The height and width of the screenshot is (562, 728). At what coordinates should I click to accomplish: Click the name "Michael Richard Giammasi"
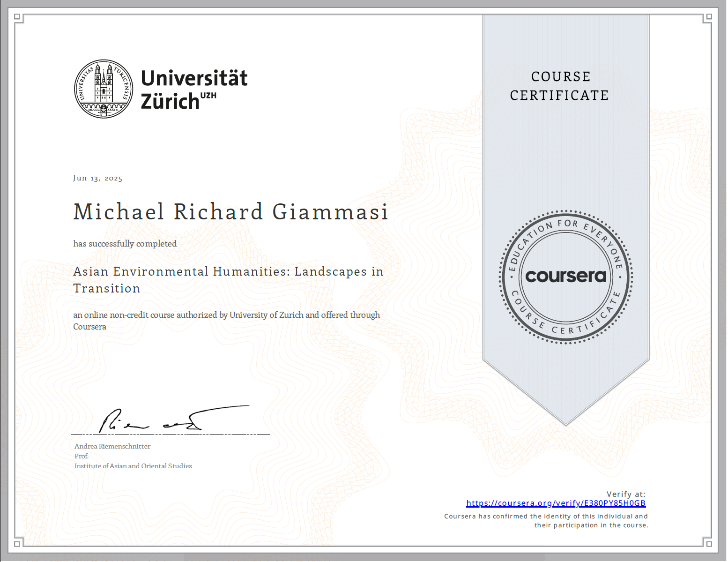click(231, 212)
